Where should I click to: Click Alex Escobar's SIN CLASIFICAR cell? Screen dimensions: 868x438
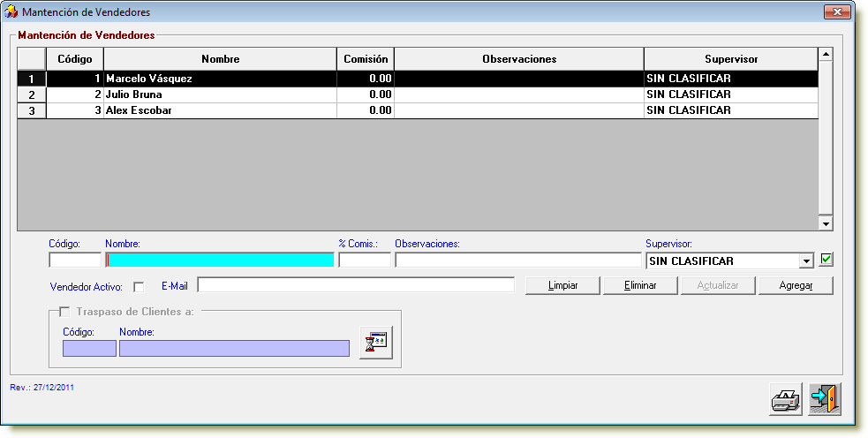tap(731, 110)
